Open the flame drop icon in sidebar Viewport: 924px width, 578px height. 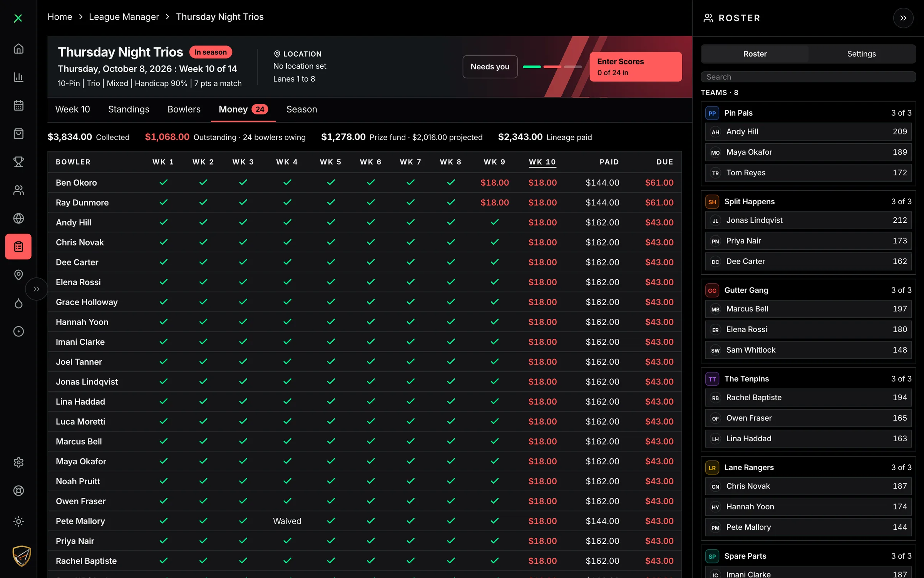pyautogui.click(x=18, y=303)
